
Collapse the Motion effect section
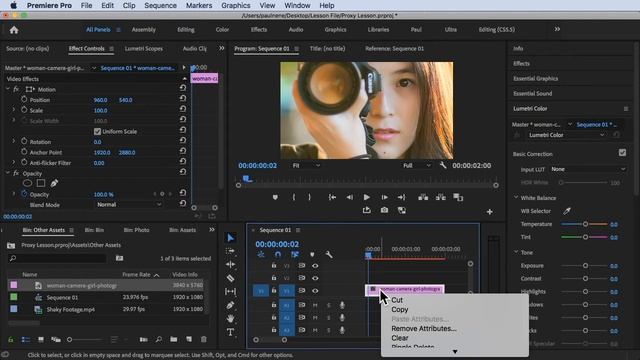8,89
